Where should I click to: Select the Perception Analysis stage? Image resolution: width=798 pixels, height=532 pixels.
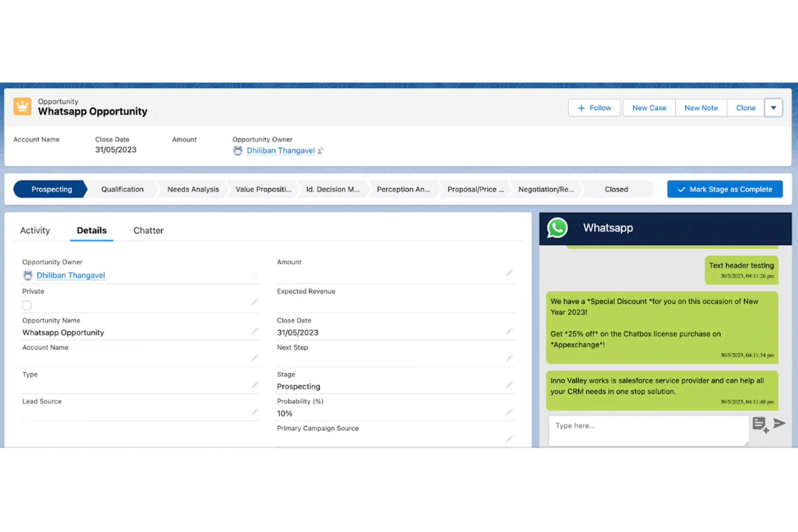tap(404, 189)
